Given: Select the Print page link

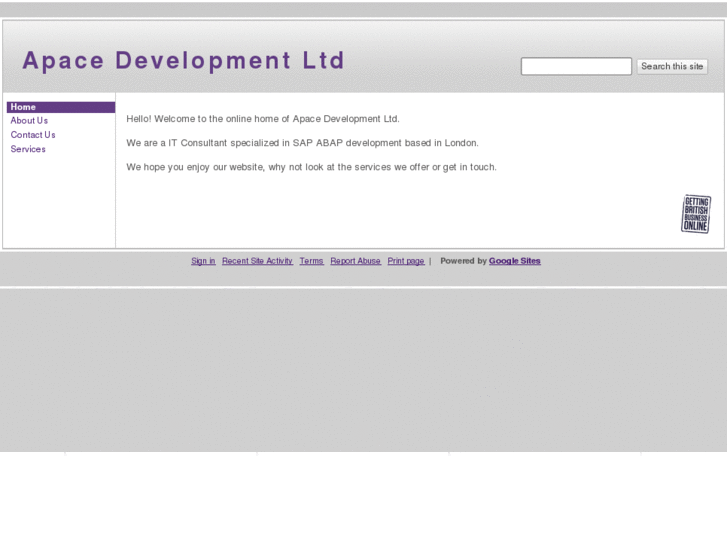Looking at the screenshot, I should (406, 261).
